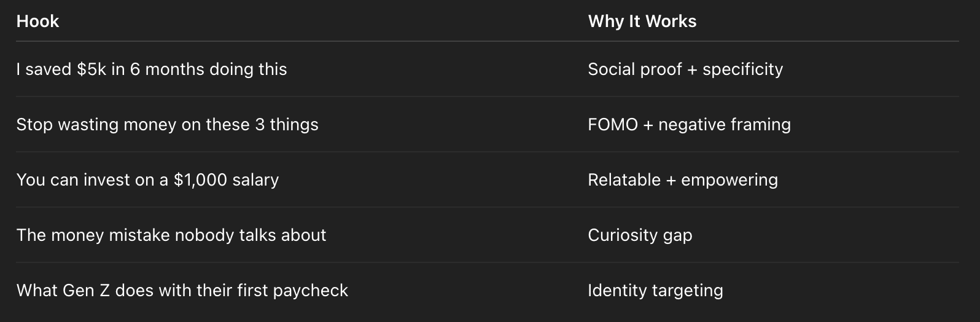The width and height of the screenshot is (980, 322).
Task: Click the Why It Works column header
Action: click(642, 22)
